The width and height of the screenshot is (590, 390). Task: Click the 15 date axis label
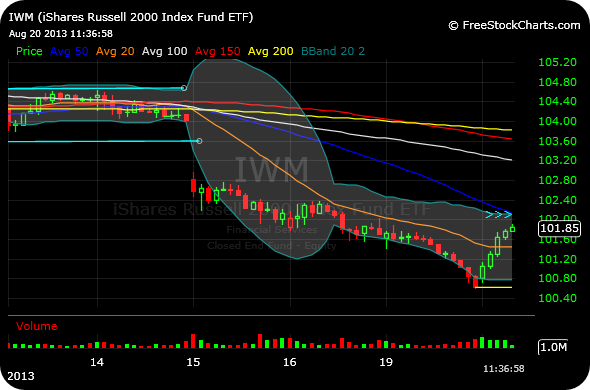coord(193,362)
